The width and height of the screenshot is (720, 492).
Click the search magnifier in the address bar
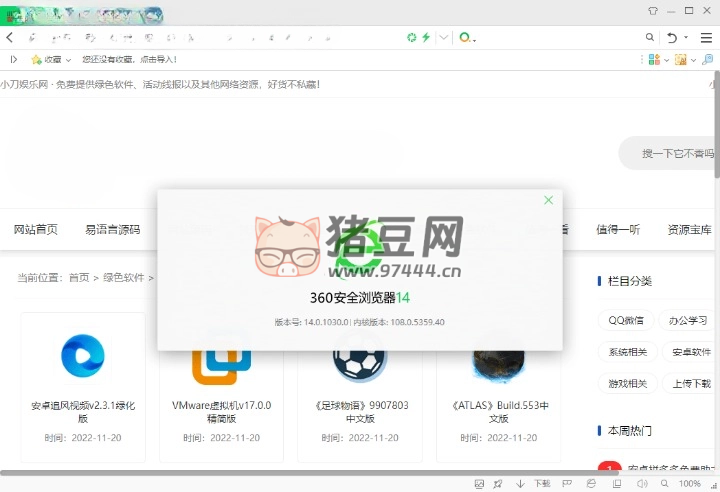coord(650,37)
